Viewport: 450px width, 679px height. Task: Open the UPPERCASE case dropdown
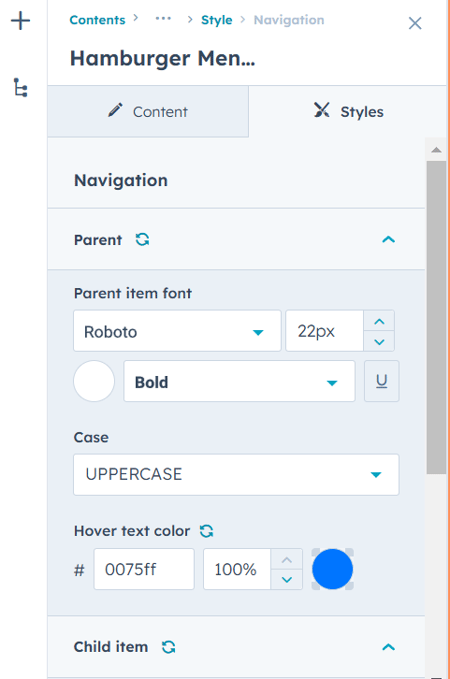click(236, 475)
